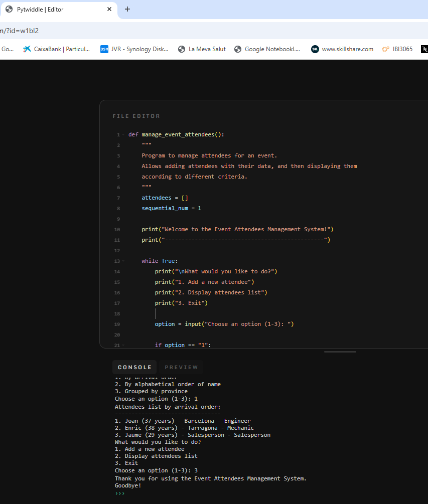This screenshot has height=504, width=428.
Task: Click the green >>> console prompt
Action: 119,493
